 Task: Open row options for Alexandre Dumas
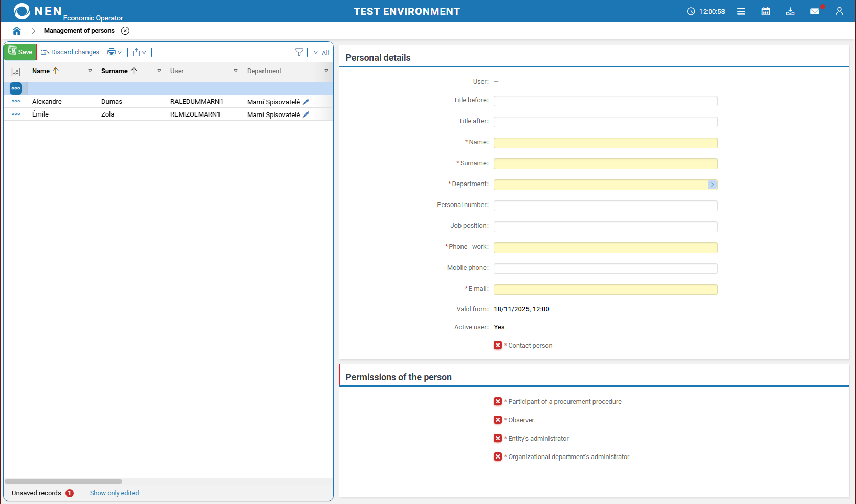pyautogui.click(x=15, y=101)
